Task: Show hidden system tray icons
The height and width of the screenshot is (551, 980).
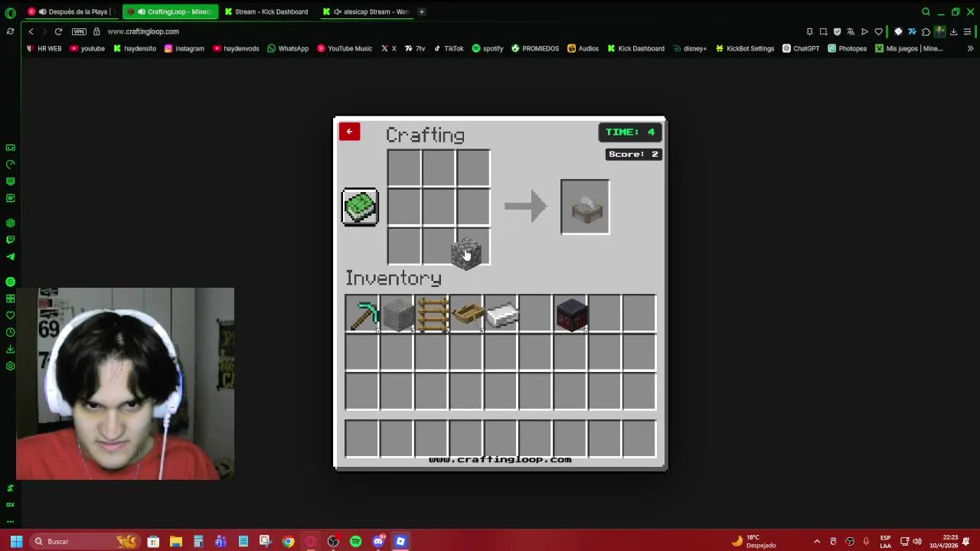Action: click(x=816, y=541)
